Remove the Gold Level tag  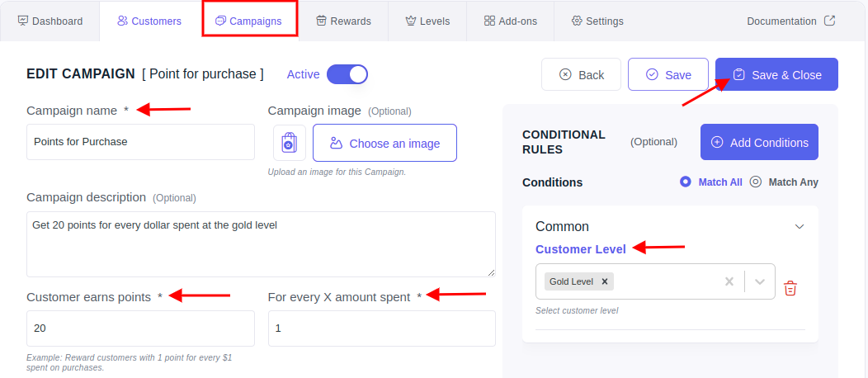pyautogui.click(x=605, y=281)
